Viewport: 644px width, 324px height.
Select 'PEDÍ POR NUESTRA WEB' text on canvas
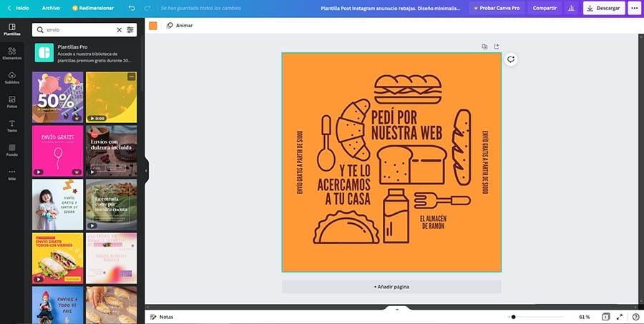pos(406,125)
